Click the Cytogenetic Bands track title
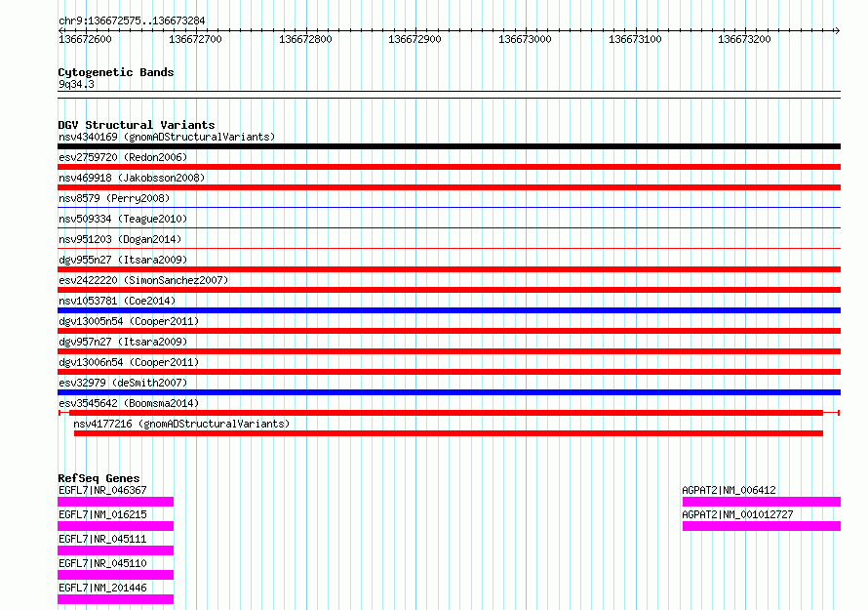868x610 pixels. pos(116,72)
